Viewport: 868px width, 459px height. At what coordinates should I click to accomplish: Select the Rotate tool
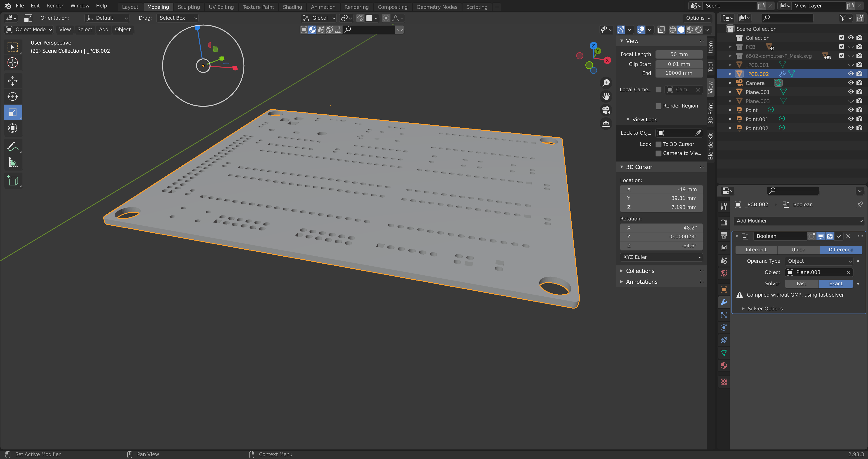click(12, 97)
